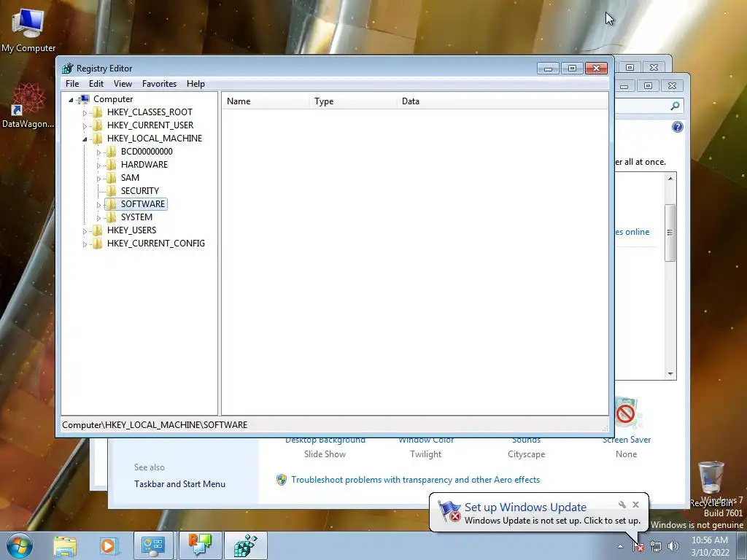747x560 pixels.
Task: Close the Windows Update notification balloon
Action: [635, 505]
